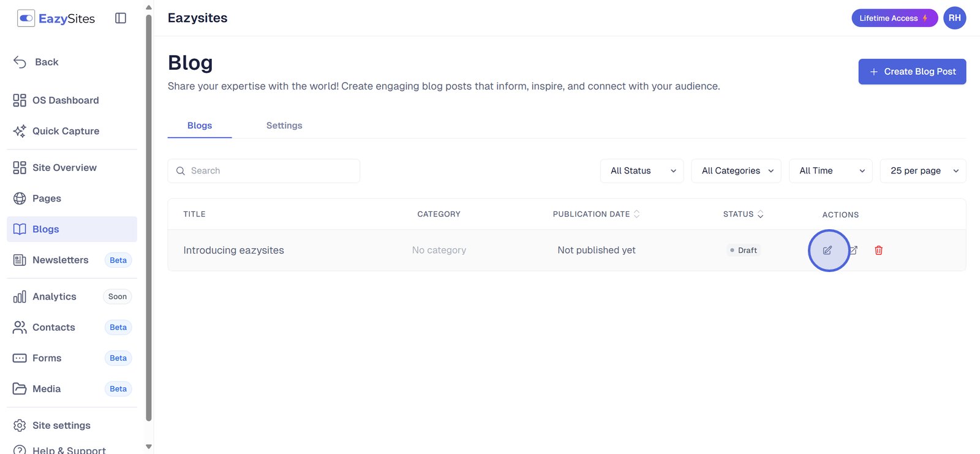Screen dimensions: 980x454
Task: Open the blog post in a new tab icon
Action: pyautogui.click(x=853, y=250)
